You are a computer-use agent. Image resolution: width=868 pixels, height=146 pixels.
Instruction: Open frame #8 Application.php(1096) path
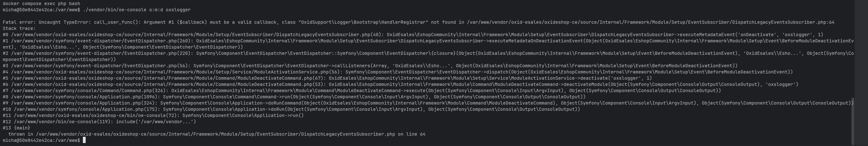pyautogui.click(x=84, y=97)
